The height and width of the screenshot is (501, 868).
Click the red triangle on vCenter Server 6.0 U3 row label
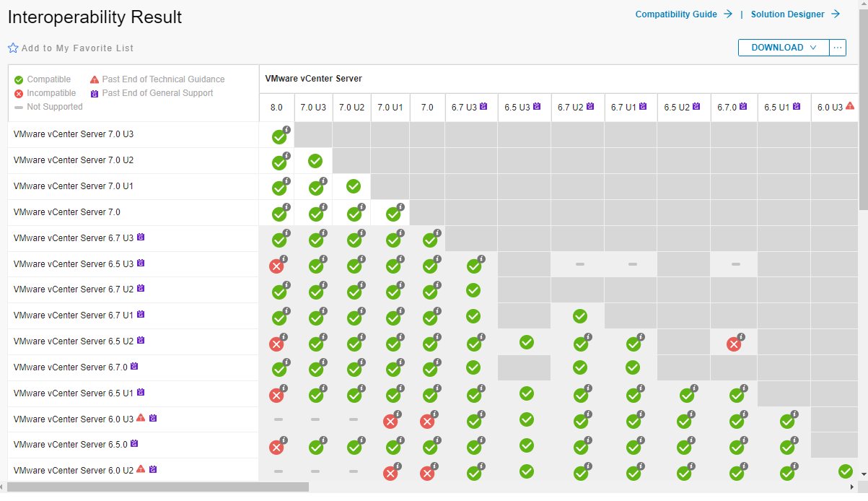(141, 418)
